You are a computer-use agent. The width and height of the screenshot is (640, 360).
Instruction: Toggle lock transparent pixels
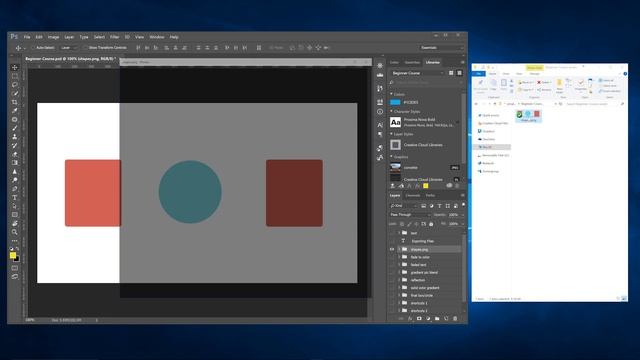pos(402,224)
